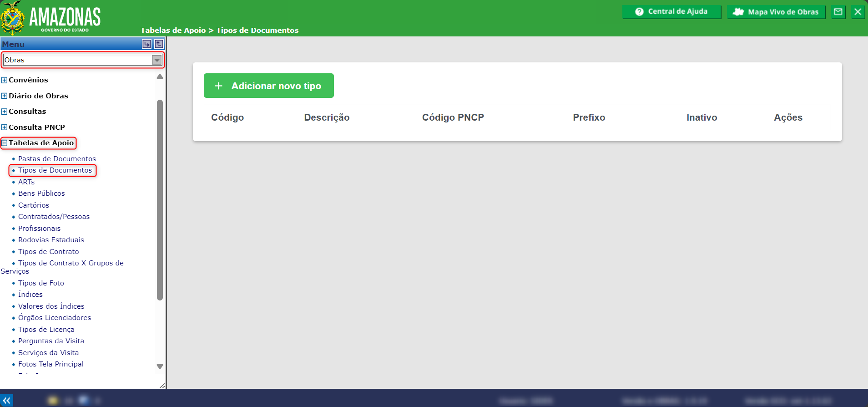The width and height of the screenshot is (868, 407).
Task: Open Perguntas da Visita
Action: [x=51, y=341]
